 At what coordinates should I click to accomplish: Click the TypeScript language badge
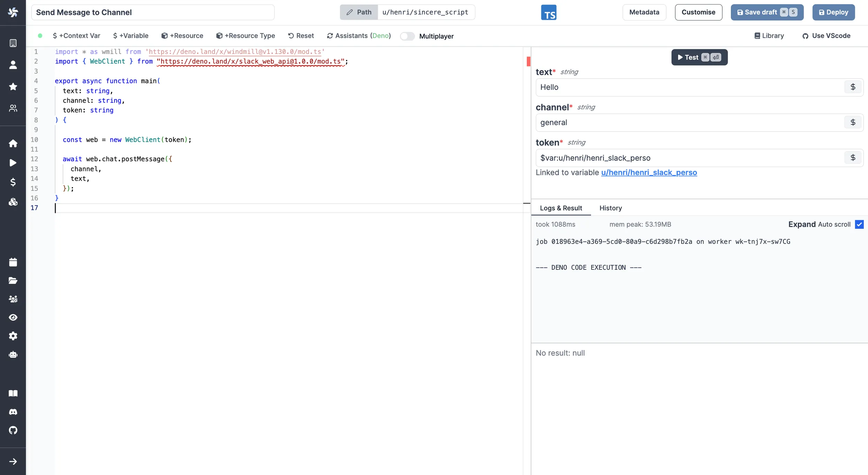tap(549, 12)
